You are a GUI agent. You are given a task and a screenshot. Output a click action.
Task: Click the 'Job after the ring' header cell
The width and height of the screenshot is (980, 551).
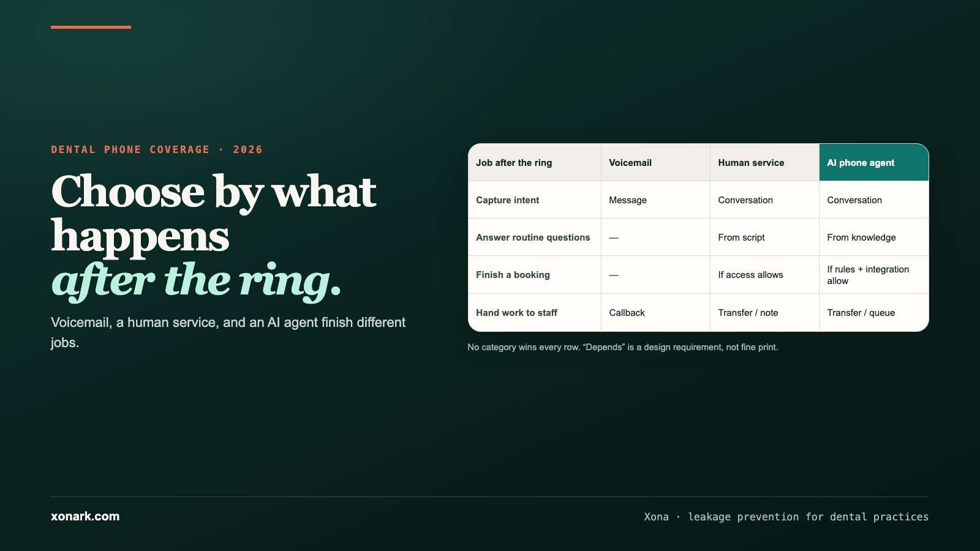pyautogui.click(x=535, y=162)
